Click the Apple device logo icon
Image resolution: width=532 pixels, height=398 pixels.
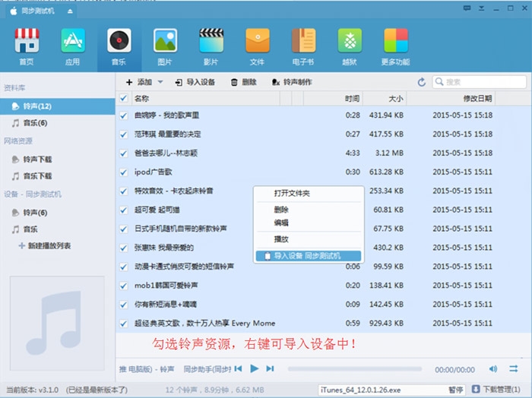click(14, 11)
